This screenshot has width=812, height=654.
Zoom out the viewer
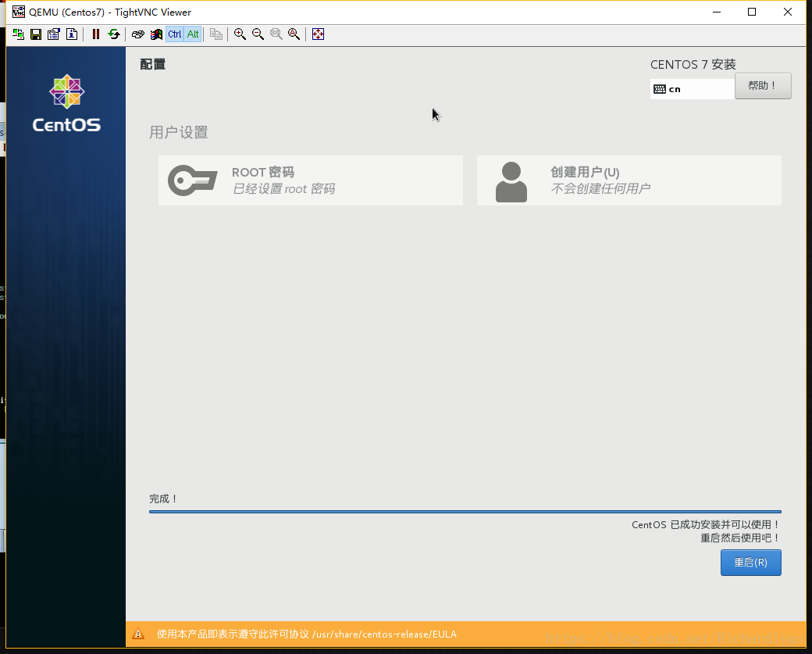258,34
